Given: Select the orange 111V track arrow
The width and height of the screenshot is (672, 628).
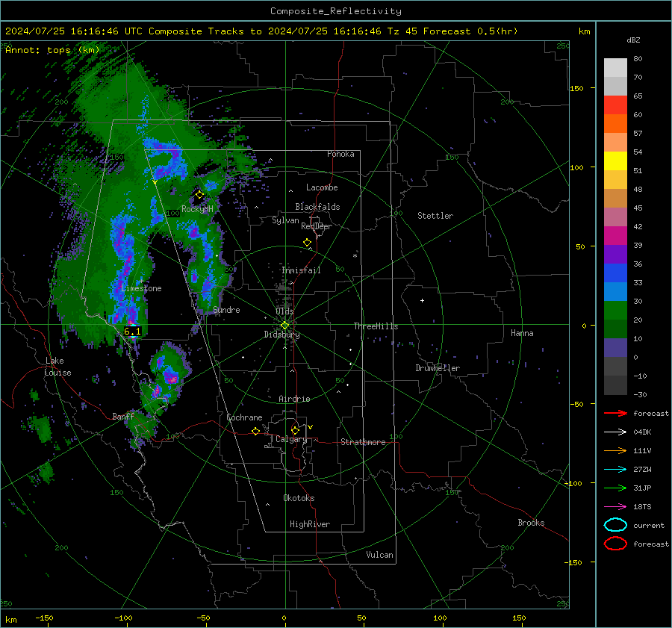Looking at the screenshot, I should coord(615,450).
